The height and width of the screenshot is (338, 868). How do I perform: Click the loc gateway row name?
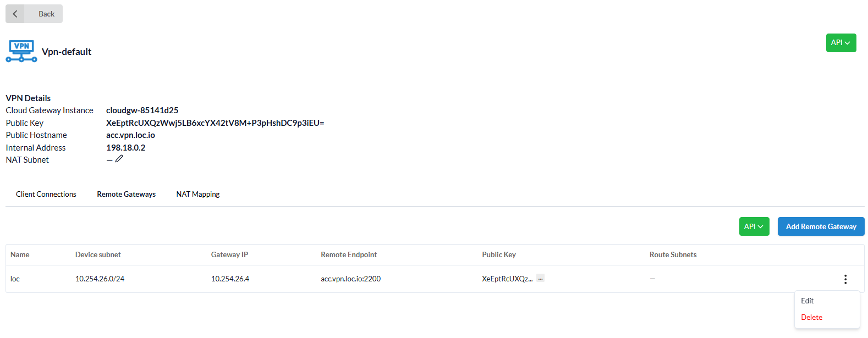pyautogui.click(x=15, y=279)
